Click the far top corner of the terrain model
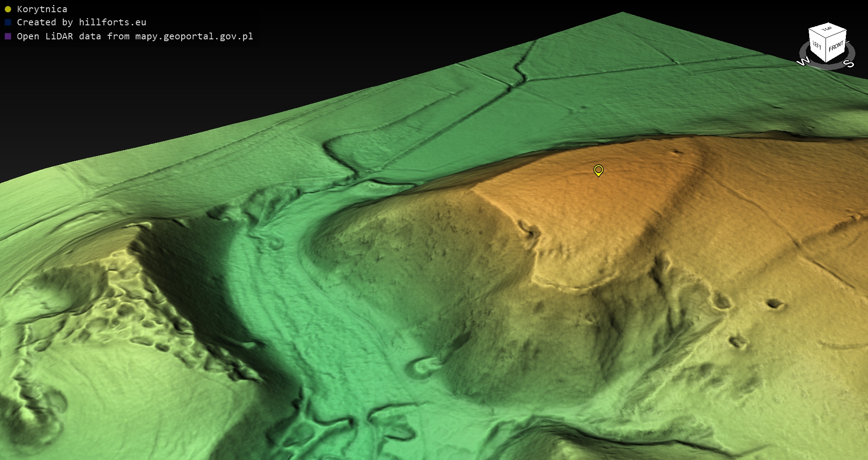The width and height of the screenshot is (868, 460). point(623,12)
